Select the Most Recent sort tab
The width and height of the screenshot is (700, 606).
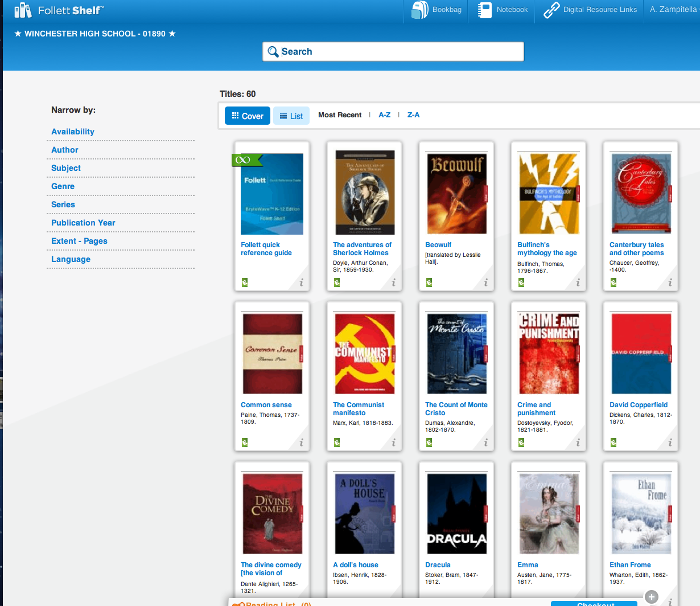340,114
